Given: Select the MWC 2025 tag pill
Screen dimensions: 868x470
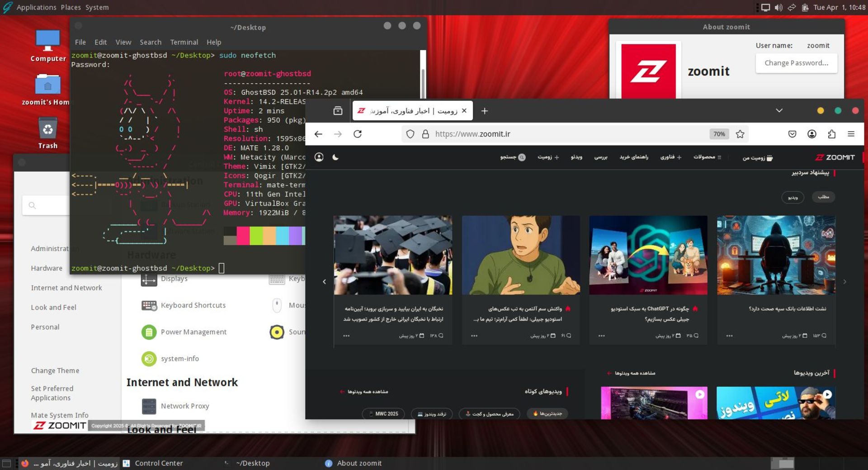Looking at the screenshot, I should click(x=383, y=413).
